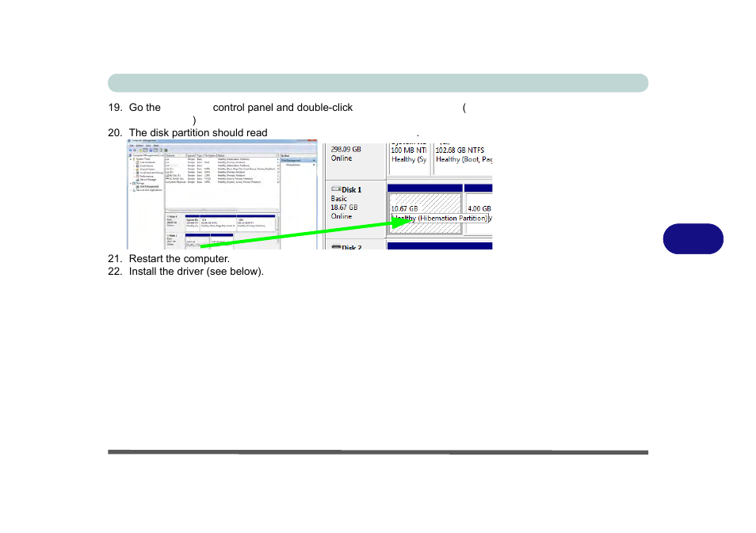Screen dimensions: 756x533
Task: Collapse the System Tools tree node
Action: click(x=131, y=159)
